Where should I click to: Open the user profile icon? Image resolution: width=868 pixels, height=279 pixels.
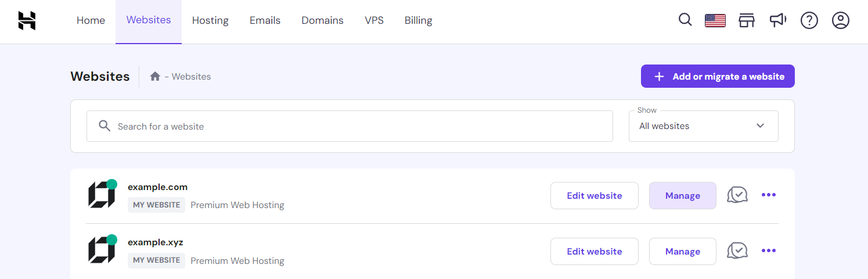pyautogui.click(x=841, y=21)
